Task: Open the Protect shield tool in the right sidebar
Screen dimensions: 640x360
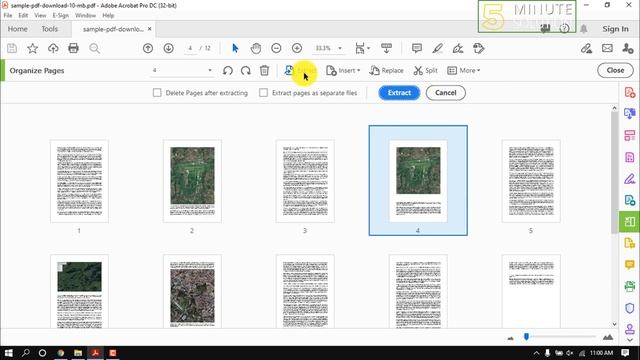Action: (x=629, y=308)
